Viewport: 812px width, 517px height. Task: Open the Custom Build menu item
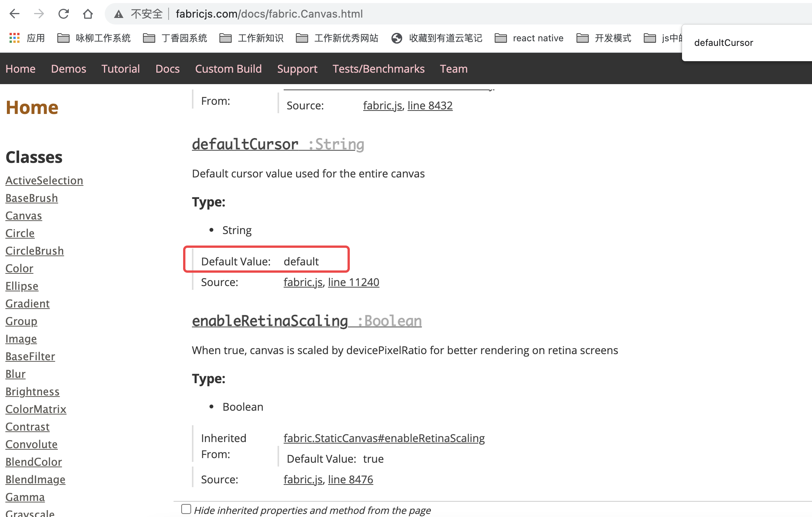click(228, 69)
